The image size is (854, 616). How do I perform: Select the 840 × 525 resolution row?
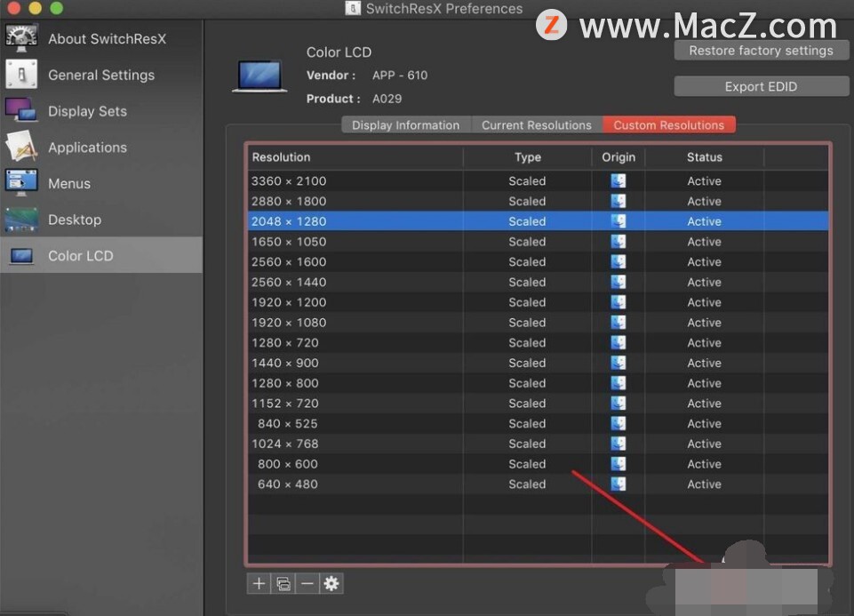539,423
